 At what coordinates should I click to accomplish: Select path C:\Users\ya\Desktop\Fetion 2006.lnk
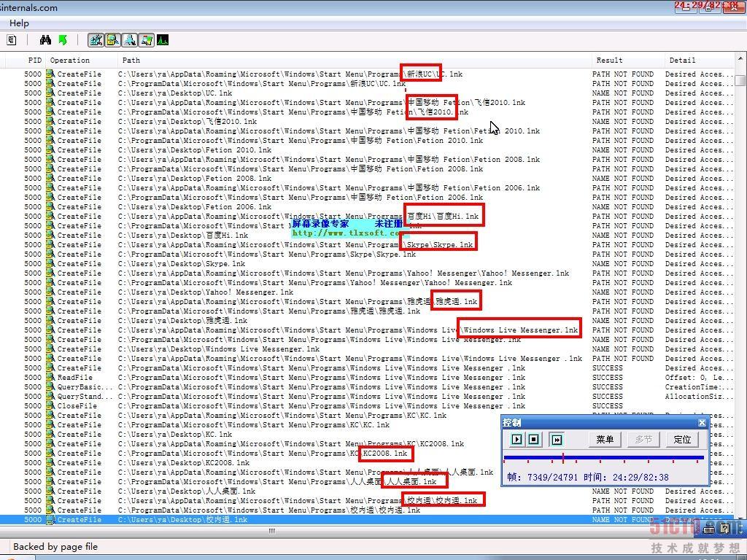194,207
